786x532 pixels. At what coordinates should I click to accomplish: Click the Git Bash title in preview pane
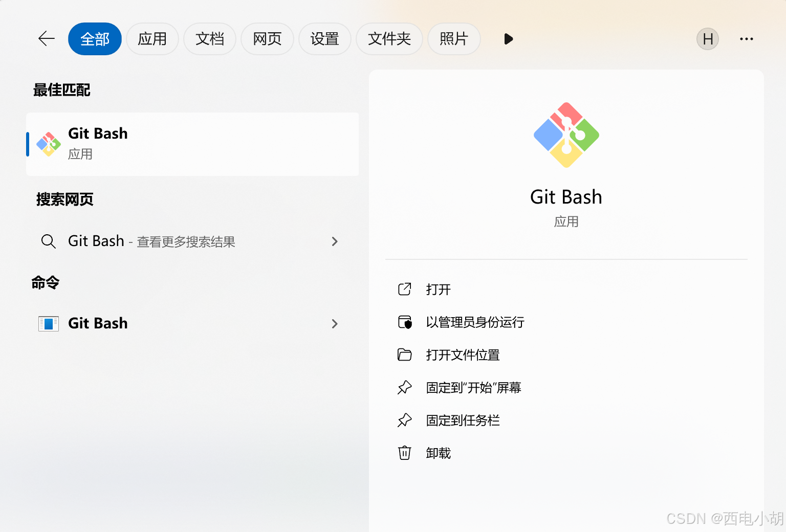pyautogui.click(x=566, y=197)
